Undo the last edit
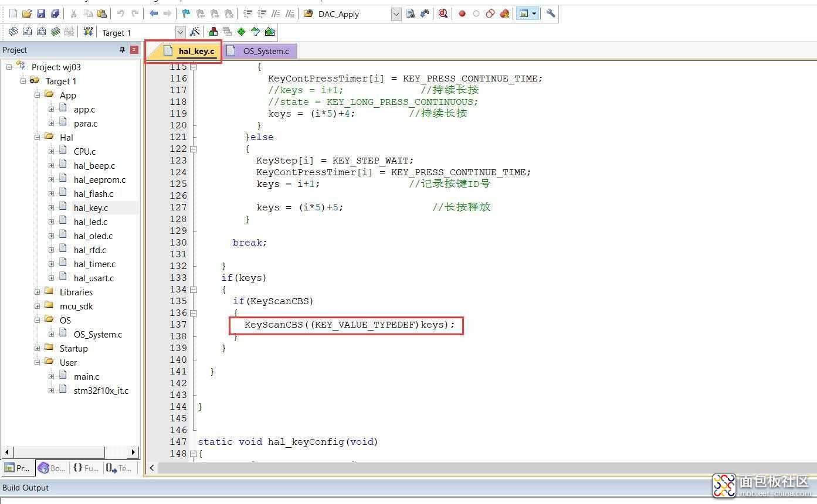Viewport: 817px width, 504px height. click(x=121, y=13)
